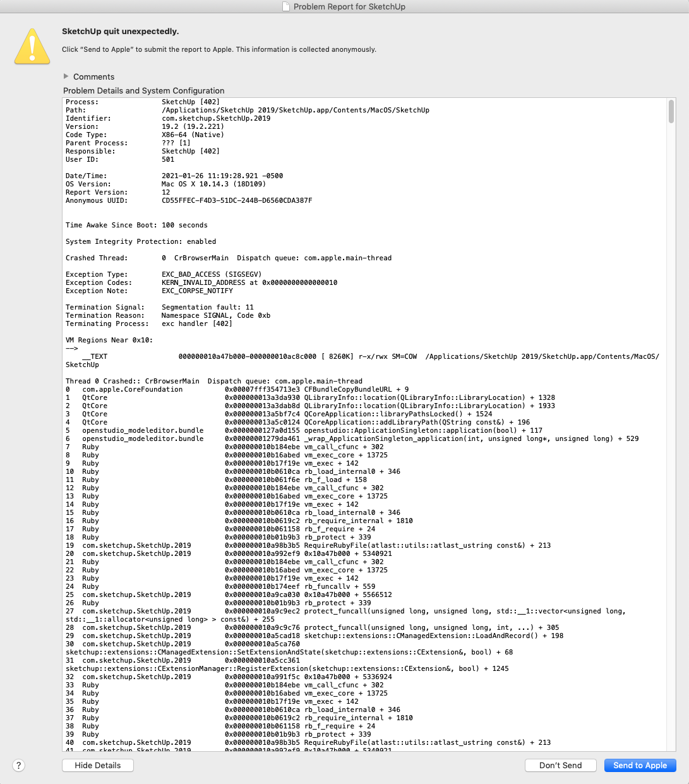Image resolution: width=689 pixels, height=784 pixels.
Task: Click Date/Time 2021-01-26 line
Action: [x=174, y=176]
